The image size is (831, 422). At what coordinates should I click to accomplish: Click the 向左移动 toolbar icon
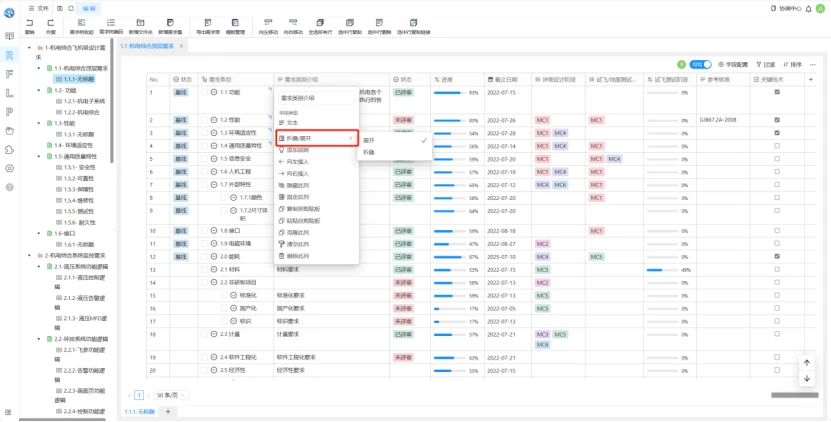[x=268, y=23]
